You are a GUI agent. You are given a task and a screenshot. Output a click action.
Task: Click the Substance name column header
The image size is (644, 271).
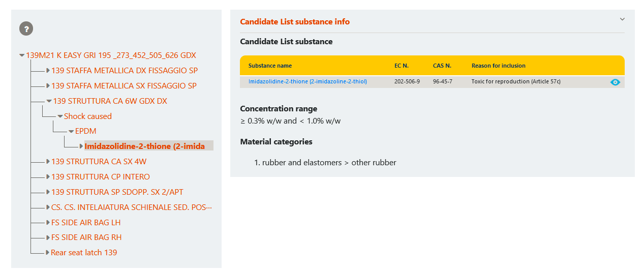tap(270, 66)
